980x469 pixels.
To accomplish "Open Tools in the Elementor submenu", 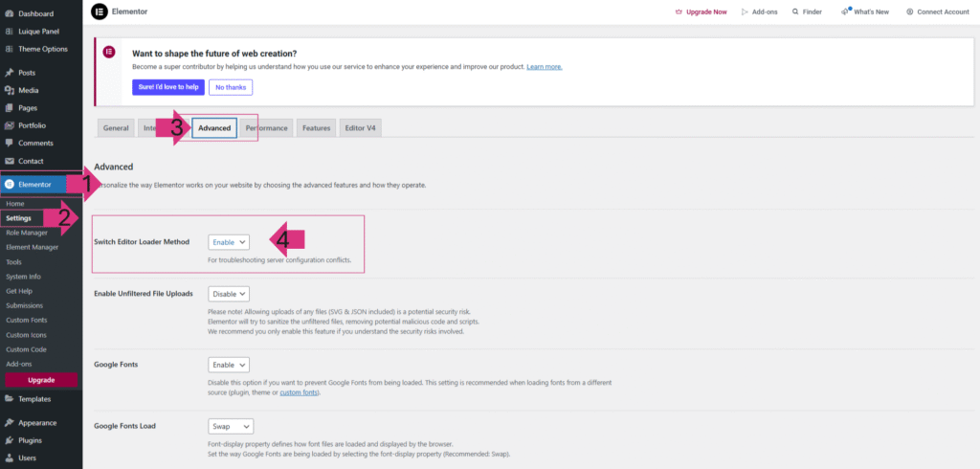I will [x=13, y=262].
